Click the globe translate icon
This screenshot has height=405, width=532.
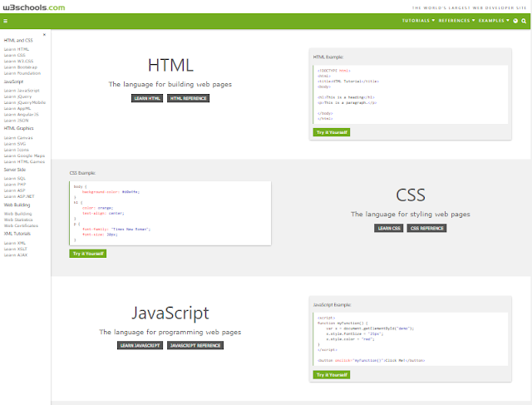point(515,21)
